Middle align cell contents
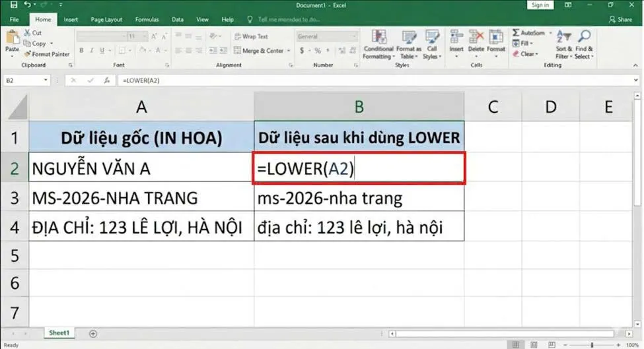This screenshot has height=349, width=644. tap(188, 36)
